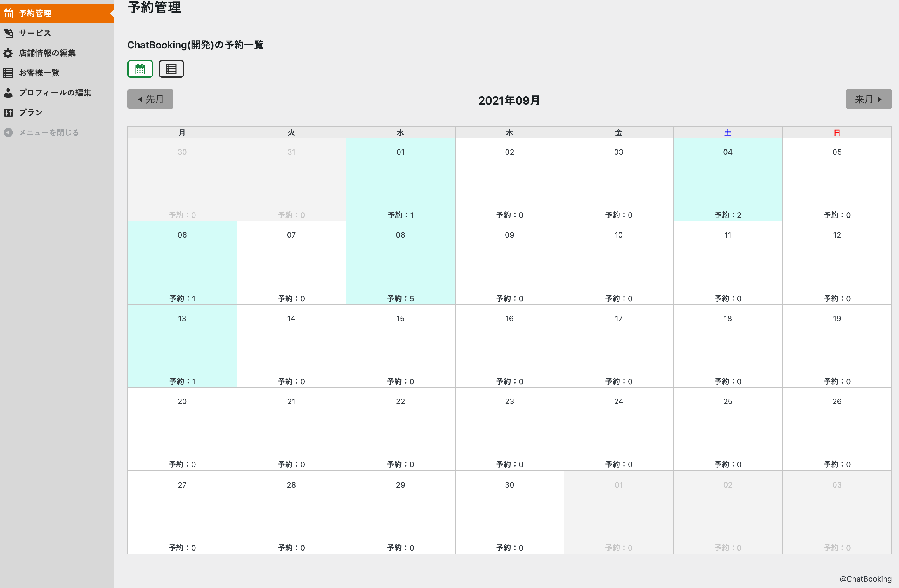Image resolution: width=899 pixels, height=588 pixels.
Task: Select greyed October 03 cell
Action: click(837, 512)
